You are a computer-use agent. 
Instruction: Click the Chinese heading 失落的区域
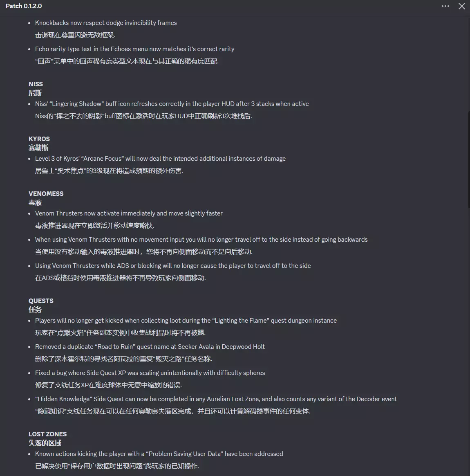pyautogui.click(x=45, y=443)
